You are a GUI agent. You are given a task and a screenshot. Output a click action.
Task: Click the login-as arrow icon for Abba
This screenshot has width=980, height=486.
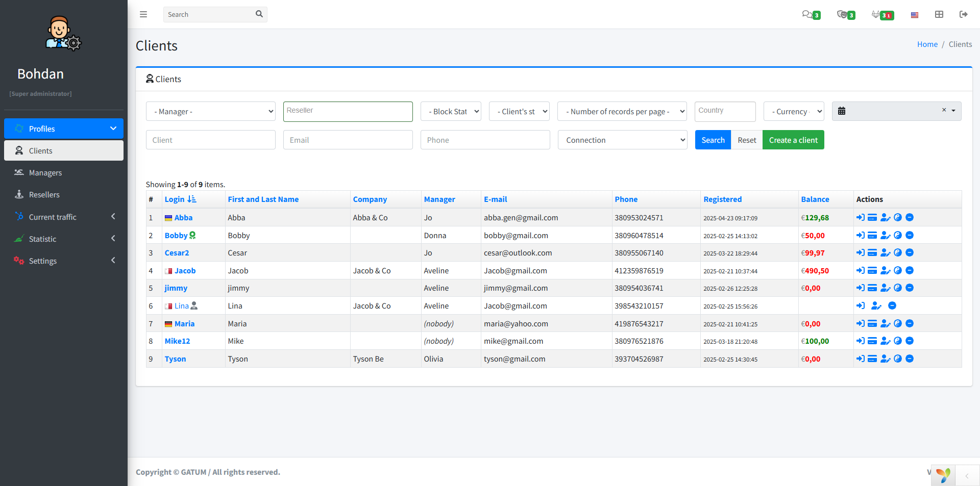[860, 218]
